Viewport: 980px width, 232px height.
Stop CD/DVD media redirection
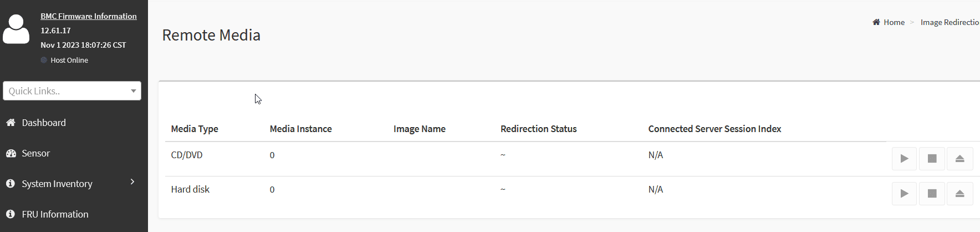coord(932,159)
